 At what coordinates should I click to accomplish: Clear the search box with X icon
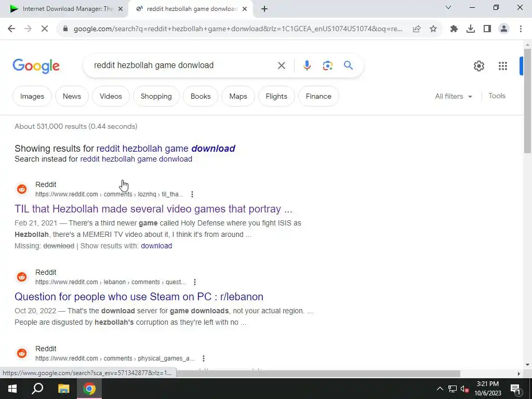281,65
